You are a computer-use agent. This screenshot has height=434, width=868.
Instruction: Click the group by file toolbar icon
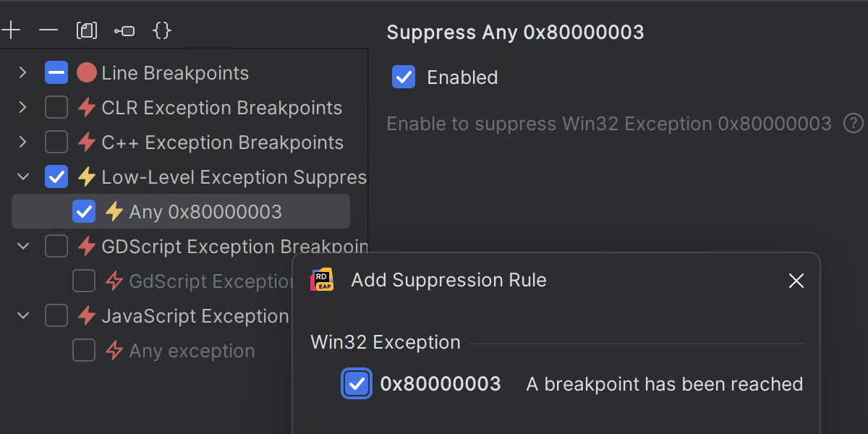(86, 30)
